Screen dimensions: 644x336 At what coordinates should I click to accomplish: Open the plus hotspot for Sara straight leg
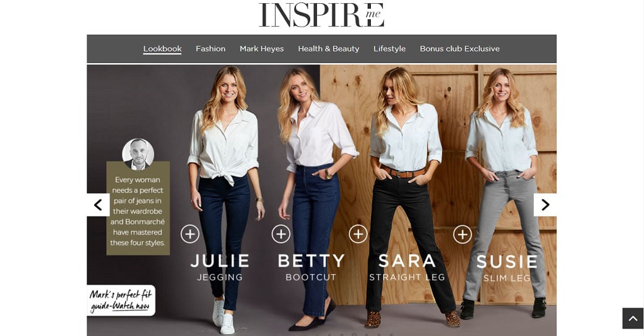[358, 234]
